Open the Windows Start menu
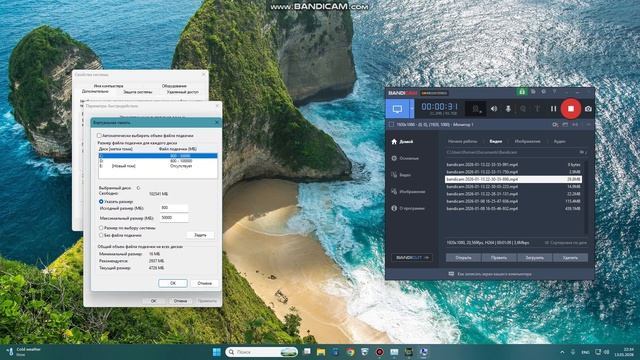This screenshot has height=360, width=640. tap(217, 352)
